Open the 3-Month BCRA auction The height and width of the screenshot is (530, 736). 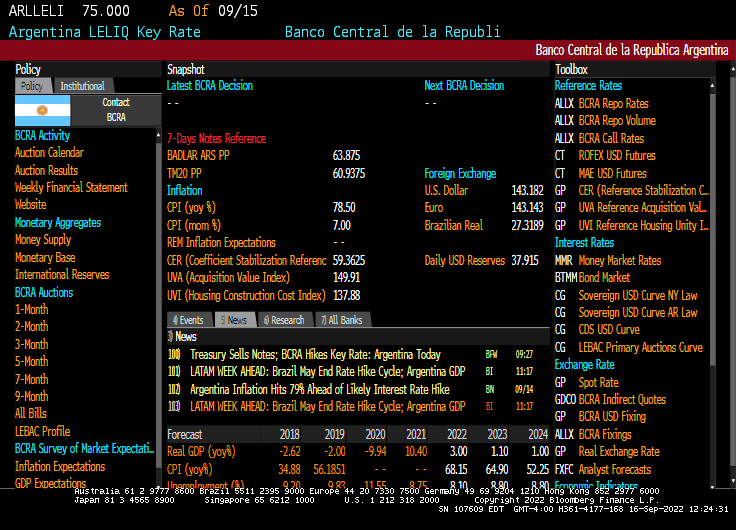(x=31, y=345)
